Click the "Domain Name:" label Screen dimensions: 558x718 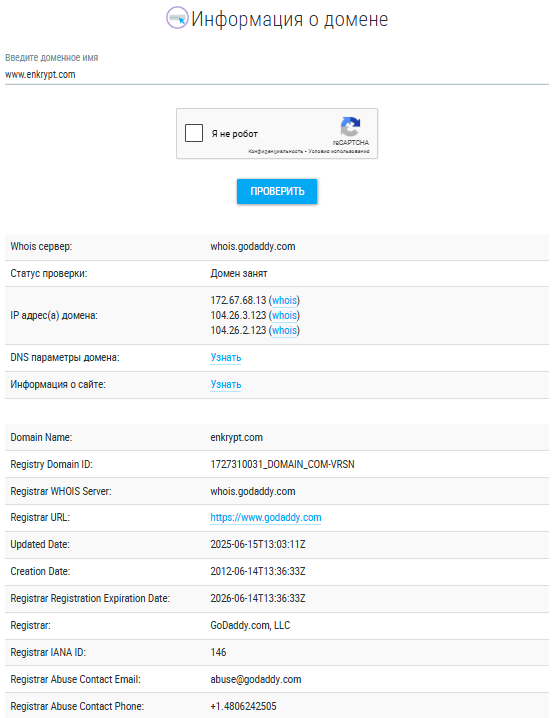click(x=41, y=437)
